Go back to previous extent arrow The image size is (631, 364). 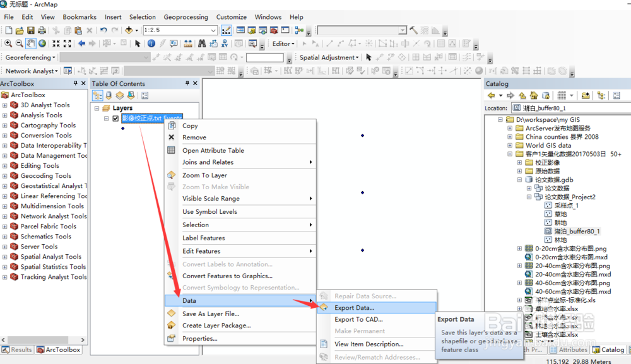click(x=81, y=44)
